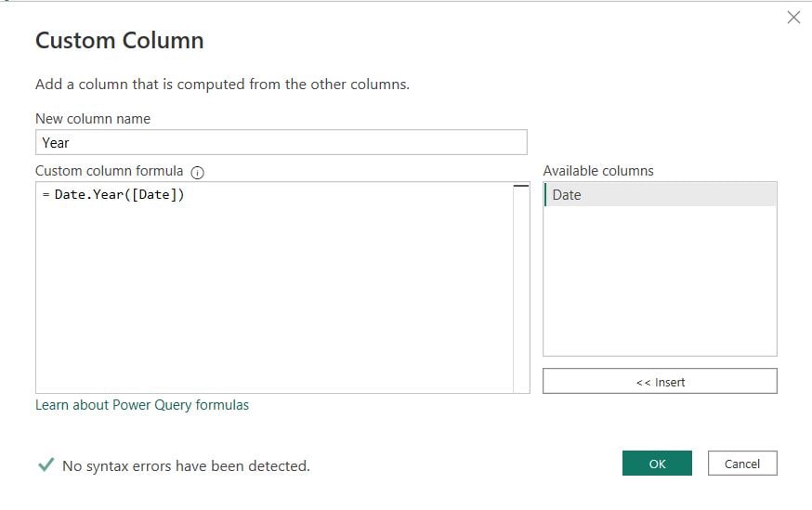
Task: Click the Custom column formula label
Action: pyautogui.click(x=110, y=171)
